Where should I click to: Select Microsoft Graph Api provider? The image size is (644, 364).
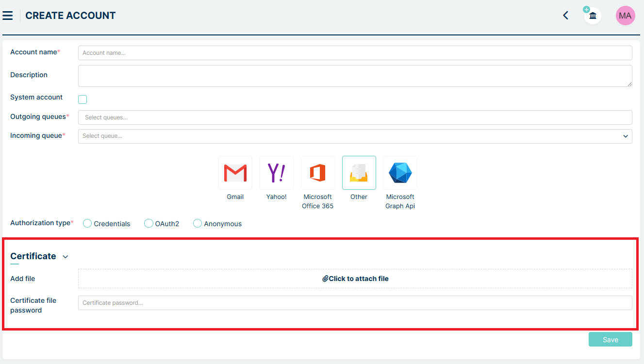[x=400, y=173]
